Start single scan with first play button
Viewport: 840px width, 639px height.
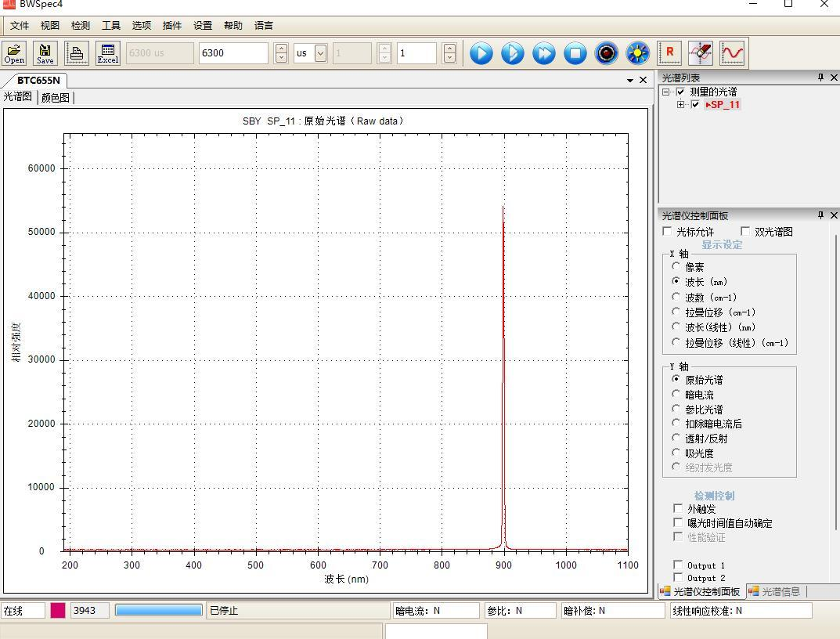tap(481, 53)
